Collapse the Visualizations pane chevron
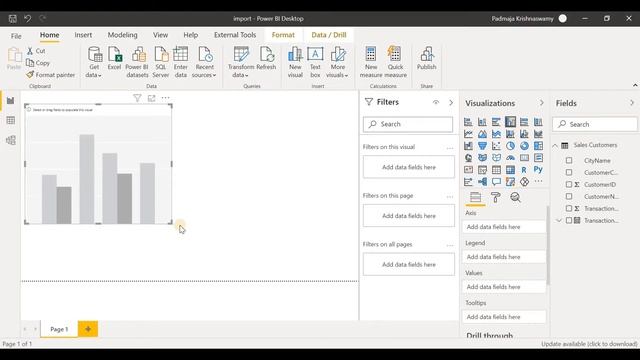The width and height of the screenshot is (640, 360). [x=542, y=103]
